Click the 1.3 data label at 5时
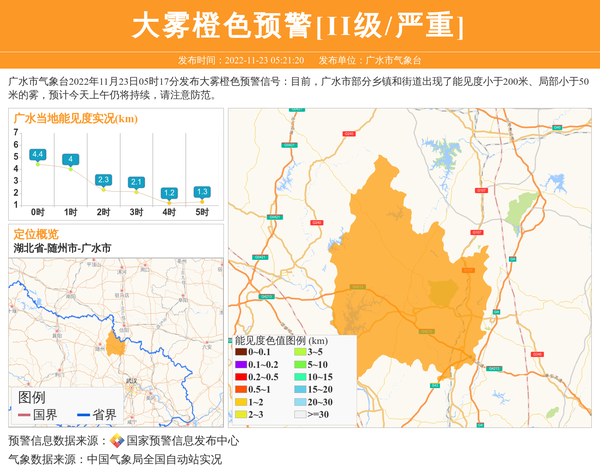The width and height of the screenshot is (600, 471). [202, 191]
